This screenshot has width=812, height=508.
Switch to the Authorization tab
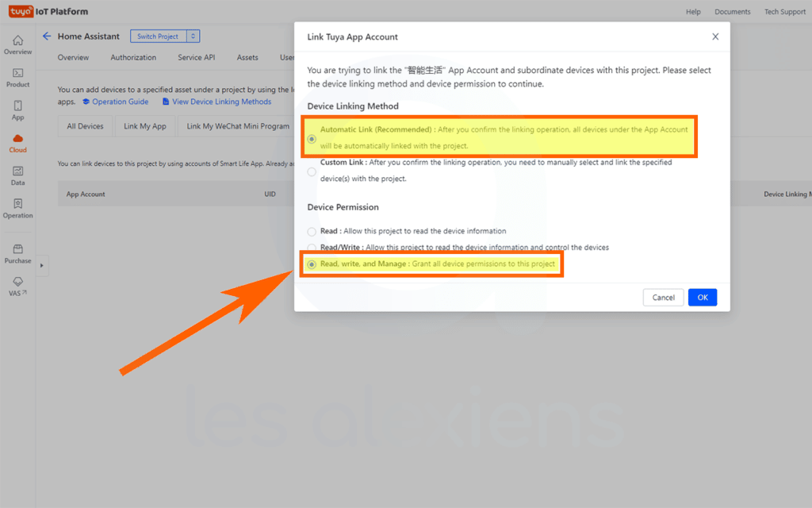coord(133,57)
